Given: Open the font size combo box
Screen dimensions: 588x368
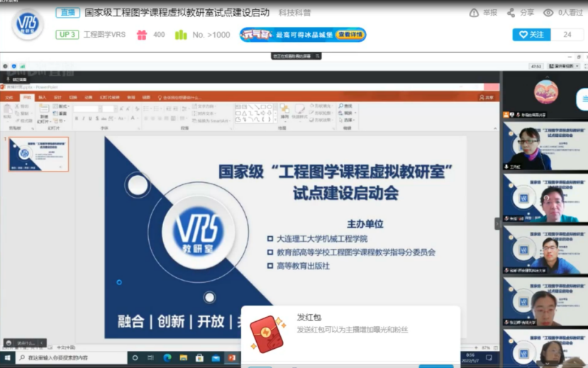Looking at the screenshot, I should pos(109,108).
